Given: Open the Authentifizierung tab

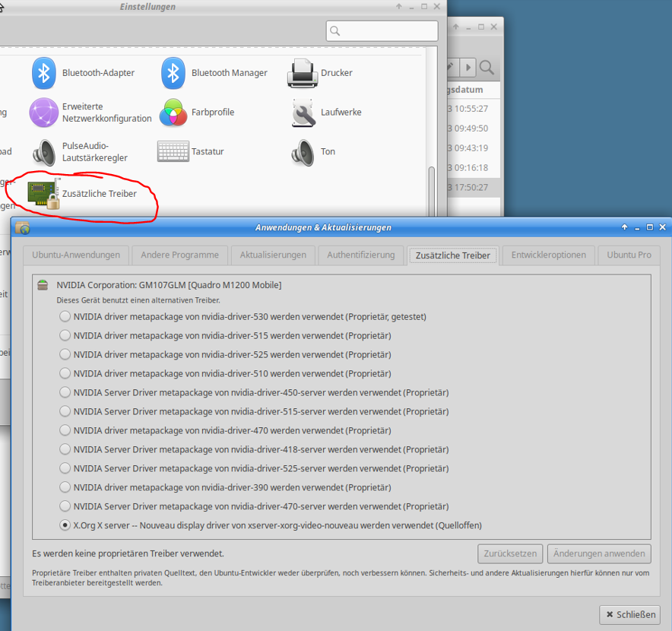Looking at the screenshot, I should pyautogui.click(x=361, y=255).
